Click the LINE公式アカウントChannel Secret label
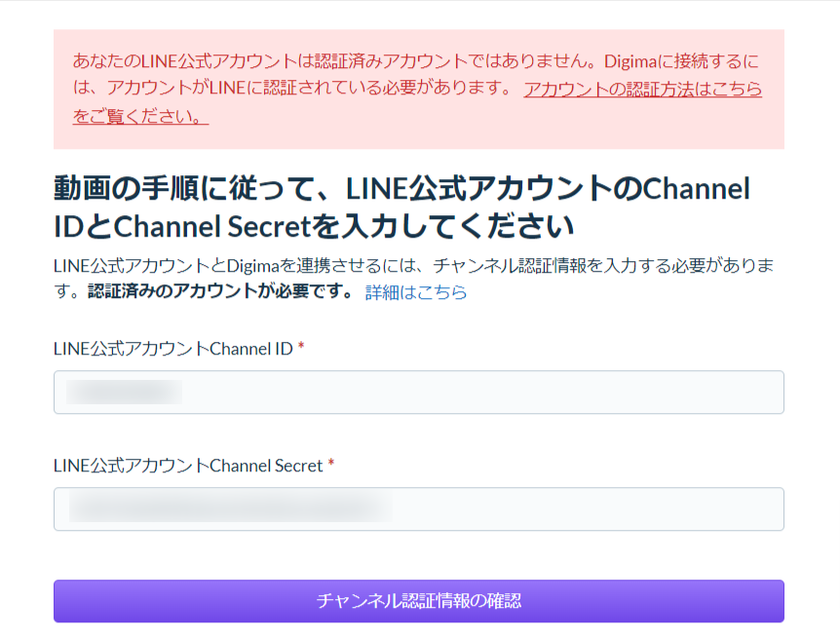 (x=188, y=466)
